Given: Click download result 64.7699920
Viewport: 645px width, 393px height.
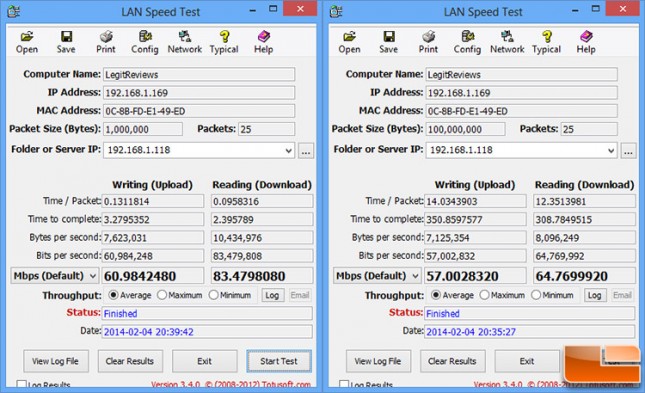Looking at the screenshot, I should pyautogui.click(x=585, y=276).
